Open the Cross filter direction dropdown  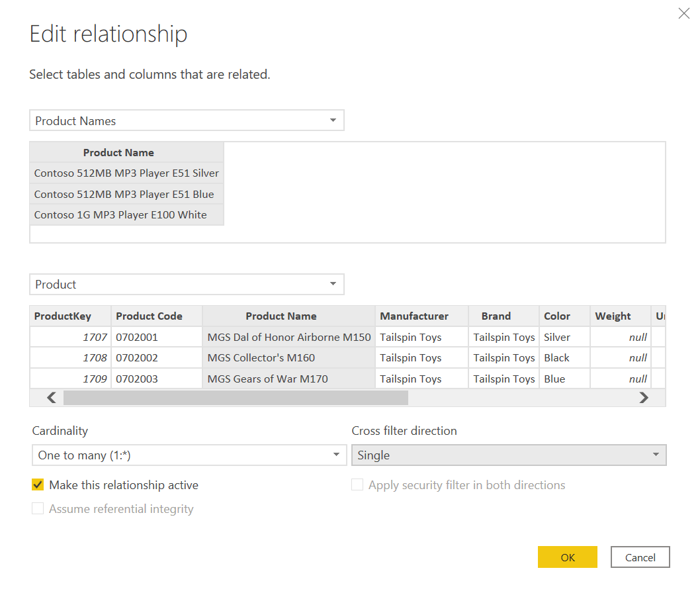coord(509,455)
